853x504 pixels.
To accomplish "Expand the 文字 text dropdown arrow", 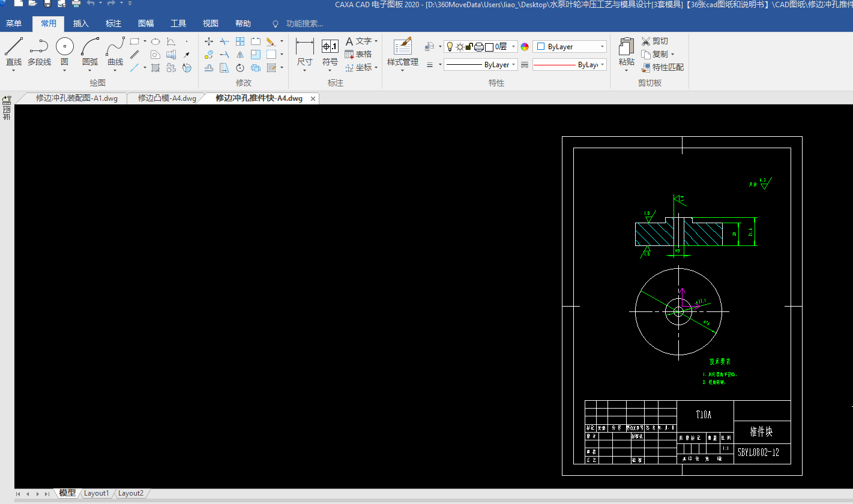I will click(376, 41).
